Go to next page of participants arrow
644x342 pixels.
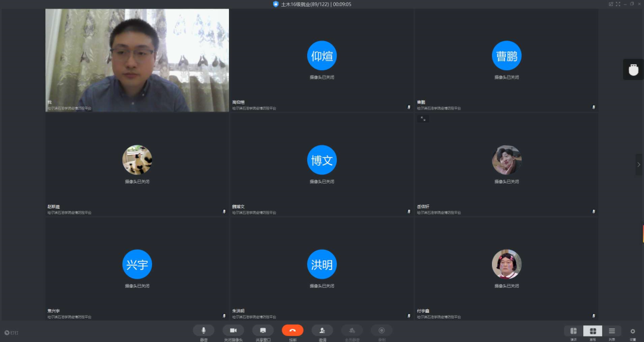[639, 164]
